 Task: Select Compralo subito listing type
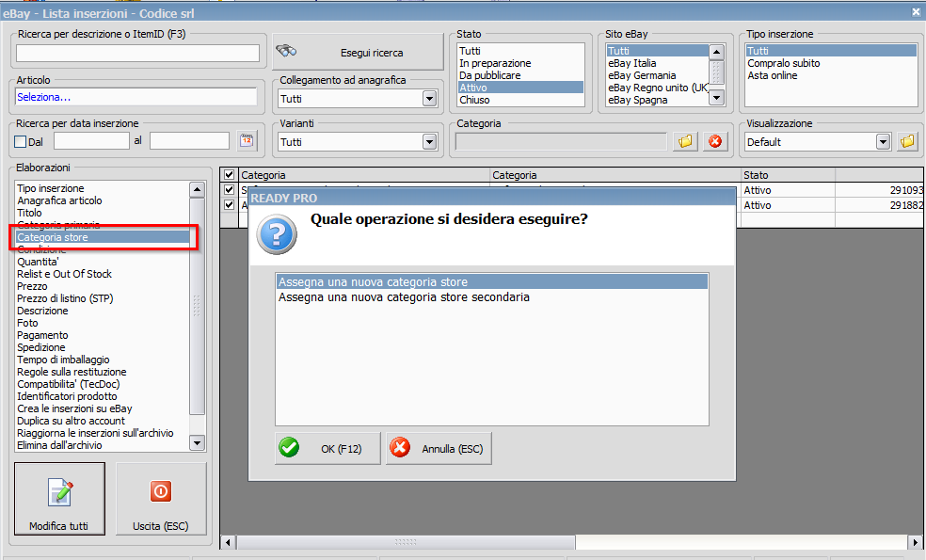tap(831, 63)
